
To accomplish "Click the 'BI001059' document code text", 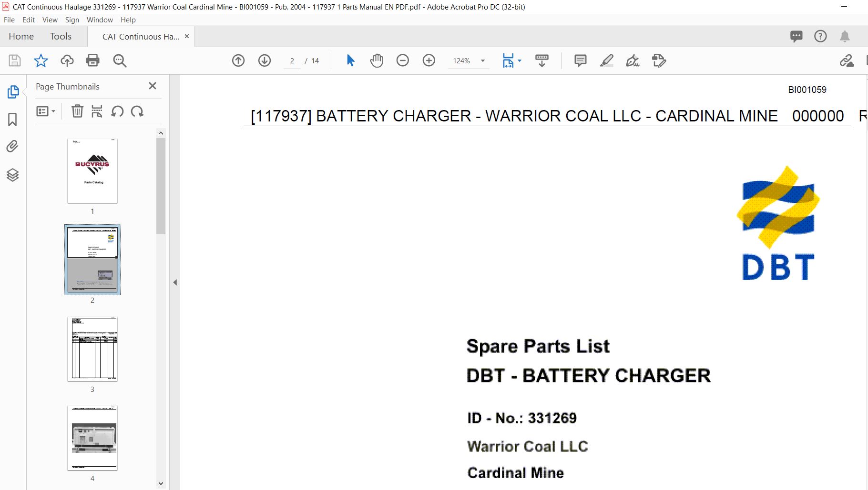I will tap(807, 90).
